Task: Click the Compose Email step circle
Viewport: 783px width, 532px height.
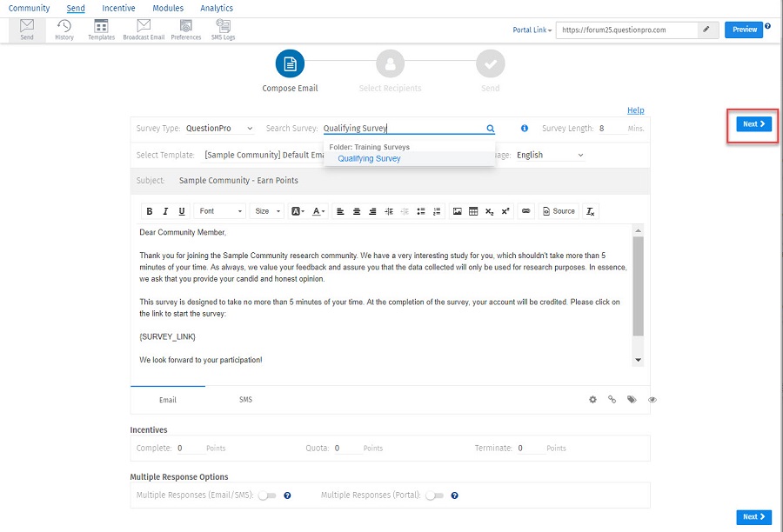Action: (290, 63)
